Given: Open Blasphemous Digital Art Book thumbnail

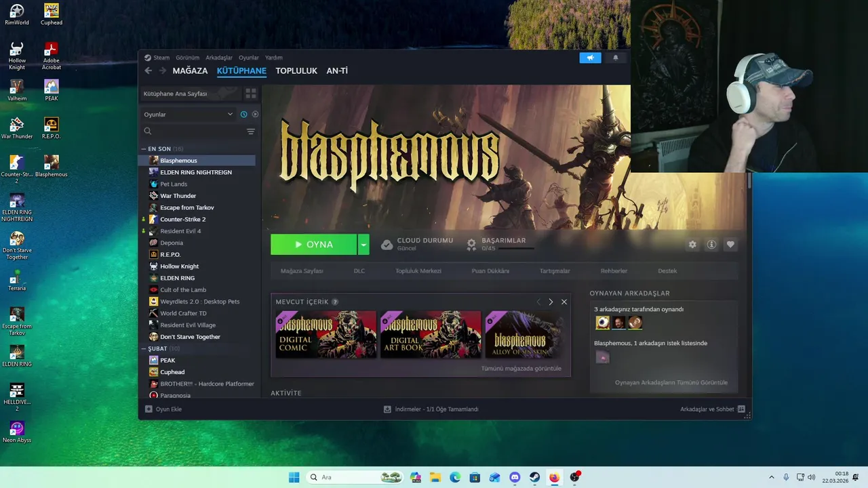Looking at the screenshot, I should (431, 334).
